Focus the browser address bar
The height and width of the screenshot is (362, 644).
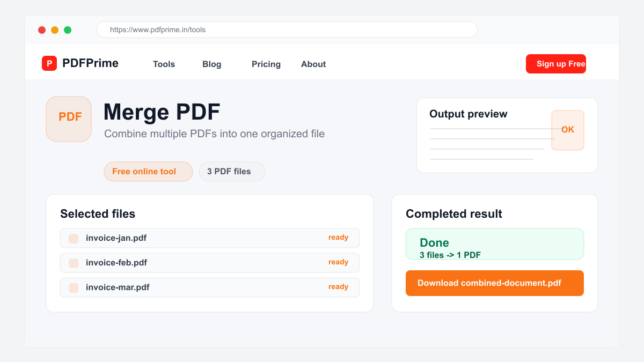pyautogui.click(x=287, y=29)
